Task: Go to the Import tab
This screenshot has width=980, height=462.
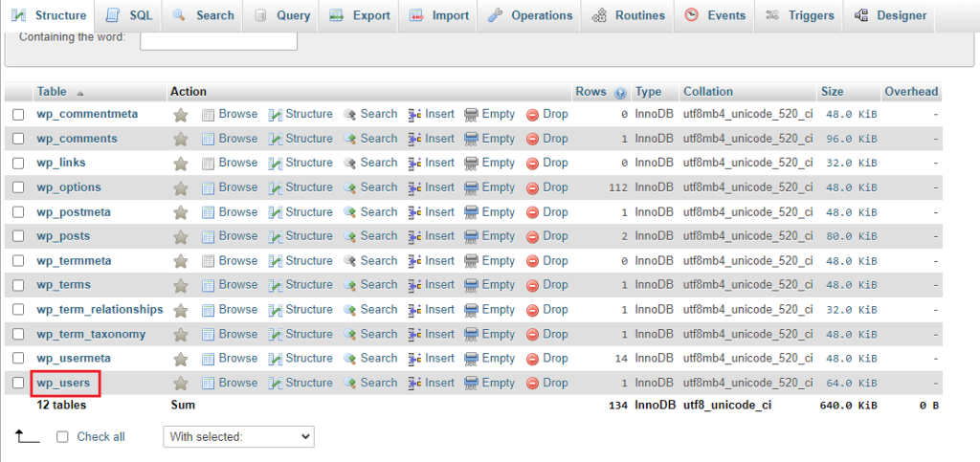Action: [x=438, y=15]
